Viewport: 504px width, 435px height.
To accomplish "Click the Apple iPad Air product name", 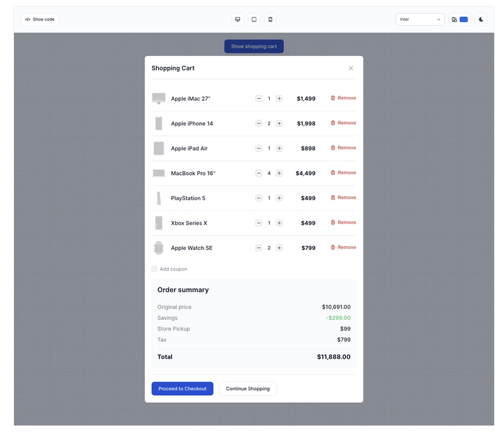I will [190, 149].
